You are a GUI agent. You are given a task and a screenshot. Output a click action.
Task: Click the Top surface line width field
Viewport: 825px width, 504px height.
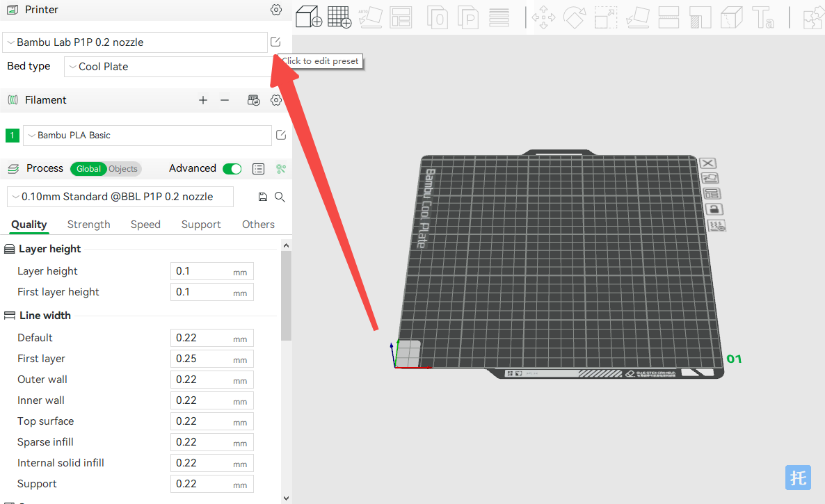tap(212, 421)
